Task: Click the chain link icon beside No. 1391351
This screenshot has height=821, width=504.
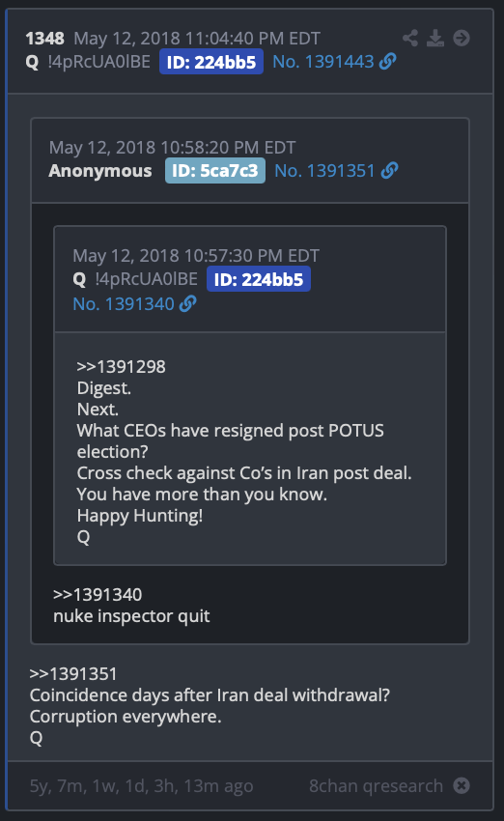Action: (389, 171)
